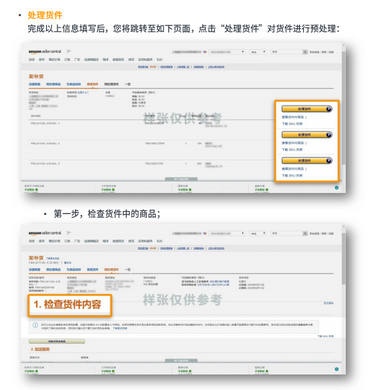Screen dimensions: 386x390
Task: Click search magnifier icon in lower screenshot
Action: (305, 233)
